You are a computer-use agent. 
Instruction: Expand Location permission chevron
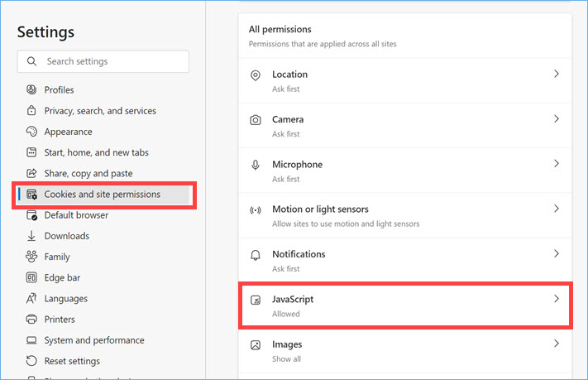[x=557, y=75]
